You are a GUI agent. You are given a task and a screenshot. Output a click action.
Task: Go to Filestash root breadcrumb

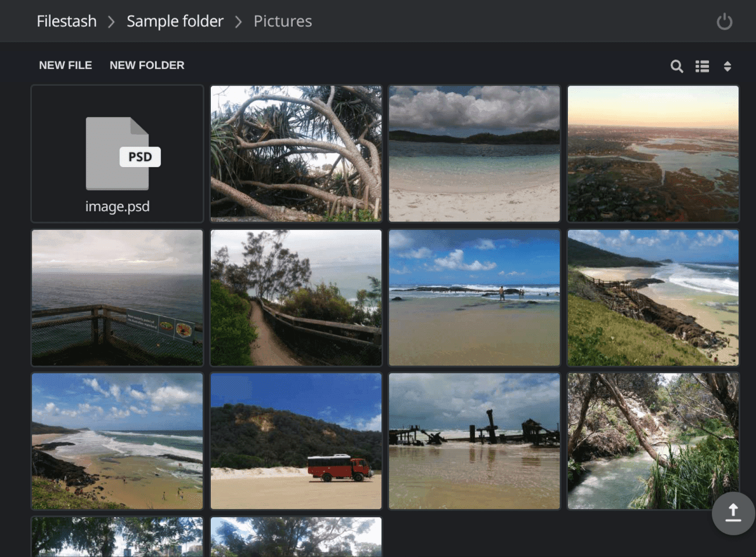[67, 21]
